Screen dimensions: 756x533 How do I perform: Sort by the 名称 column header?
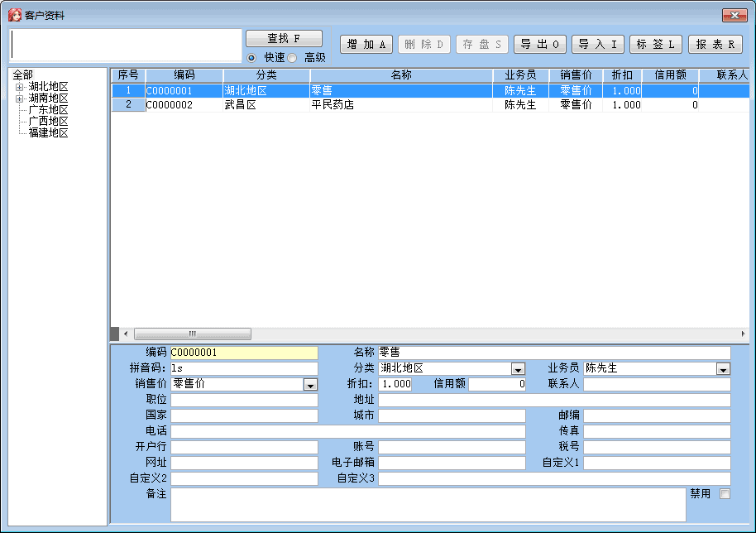click(x=401, y=75)
